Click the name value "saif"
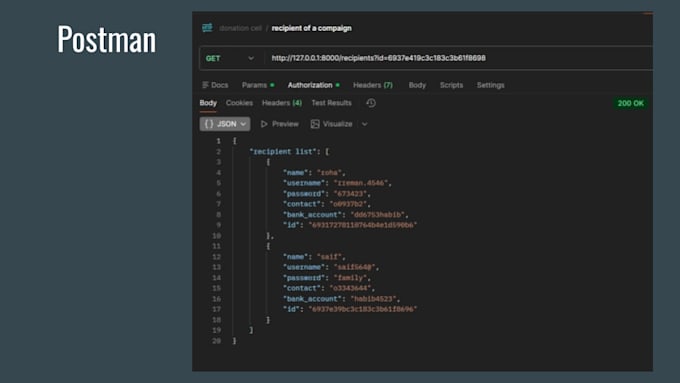This screenshot has height=383, width=680. tap(330, 257)
